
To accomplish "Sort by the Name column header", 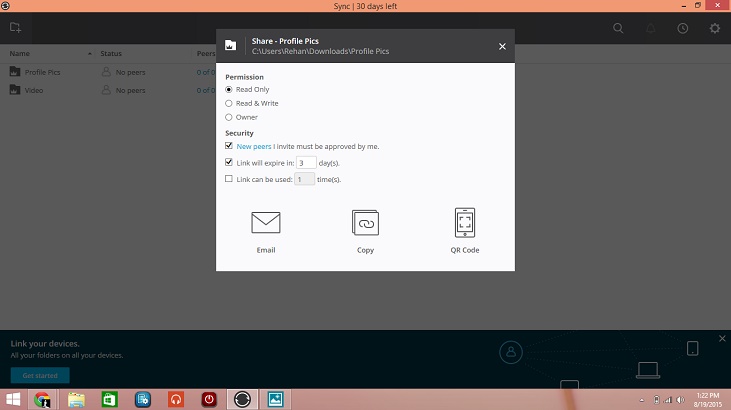I will click(19, 52).
